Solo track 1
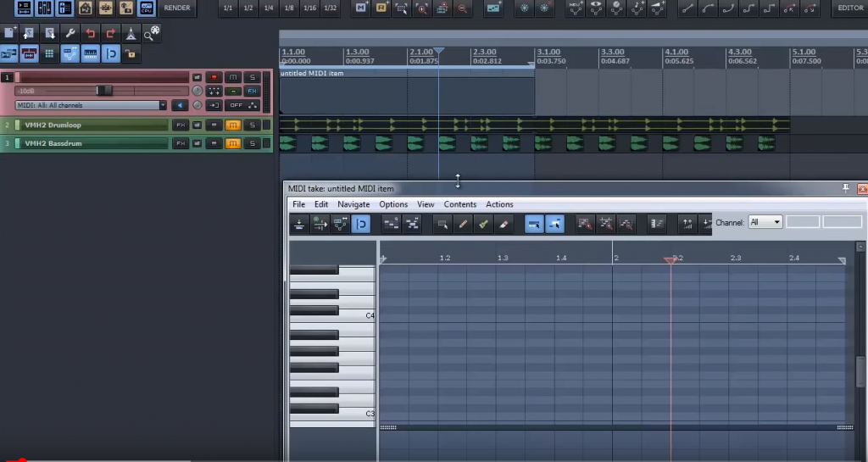This screenshot has height=462, width=868. point(252,77)
